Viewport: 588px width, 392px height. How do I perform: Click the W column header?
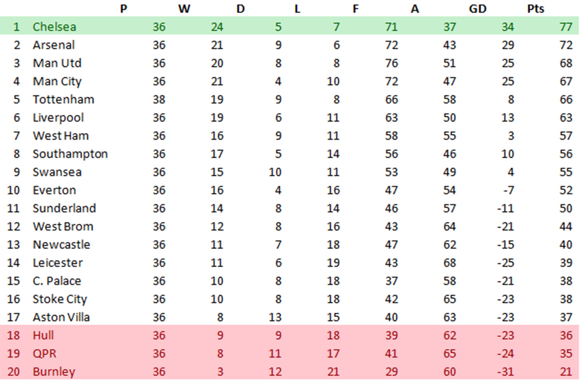click(184, 9)
